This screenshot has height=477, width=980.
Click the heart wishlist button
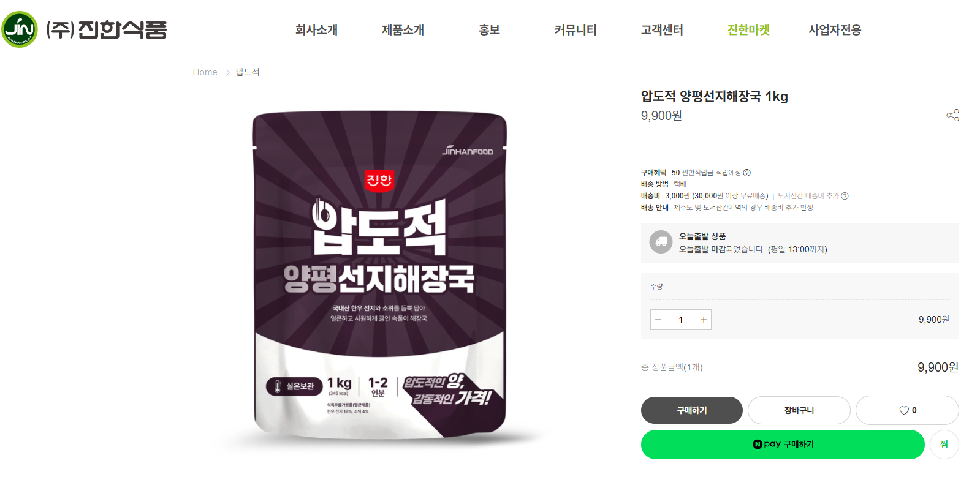(907, 410)
